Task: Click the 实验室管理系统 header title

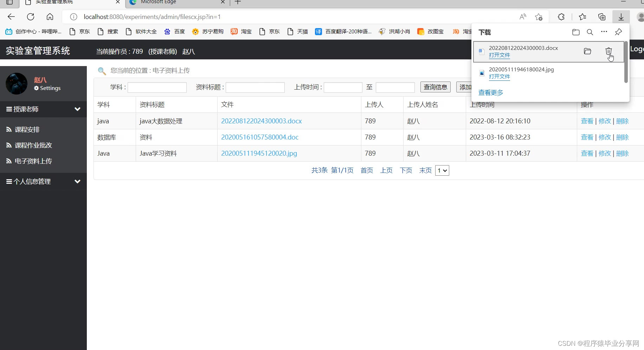Action: pos(38,51)
